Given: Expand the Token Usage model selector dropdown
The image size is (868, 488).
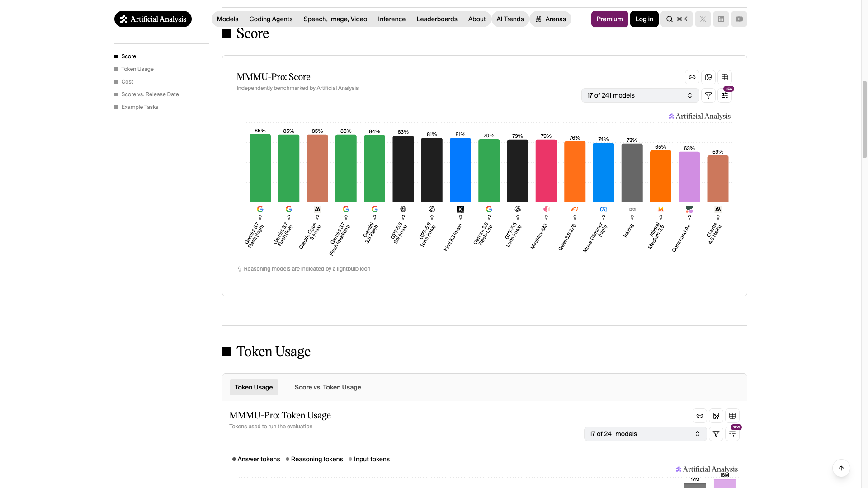Looking at the screenshot, I should coord(645,434).
